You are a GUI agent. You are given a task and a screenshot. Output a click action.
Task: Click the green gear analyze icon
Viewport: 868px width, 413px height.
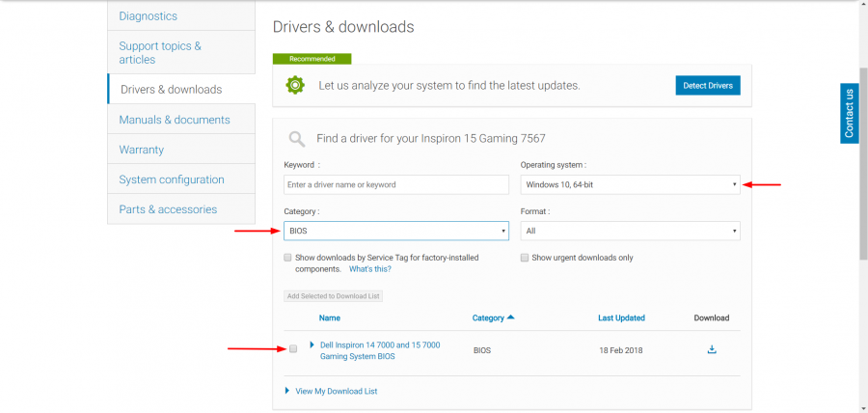(x=295, y=86)
